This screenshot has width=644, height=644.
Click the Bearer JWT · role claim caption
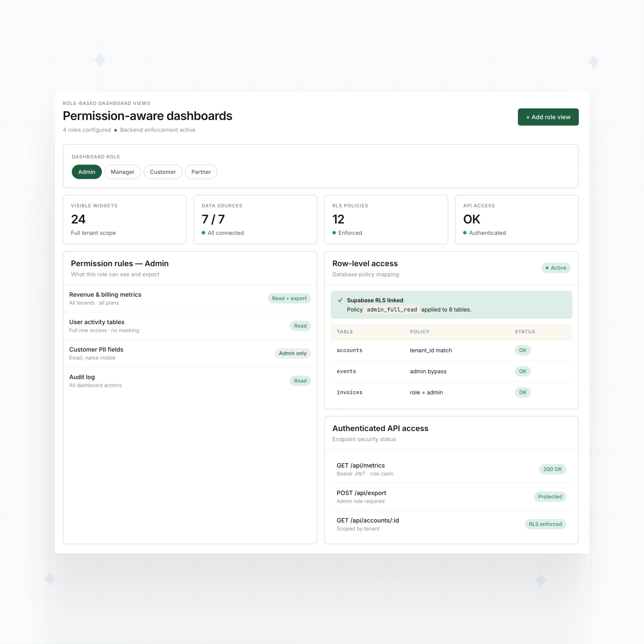point(365,474)
